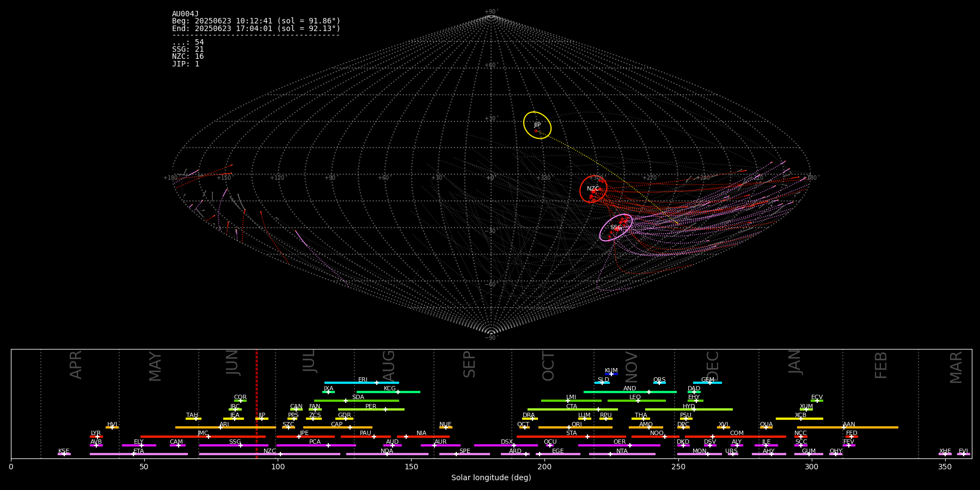Click the End: 20250623 17:04:01 line
The width and height of the screenshot is (980, 490).
[x=256, y=28]
